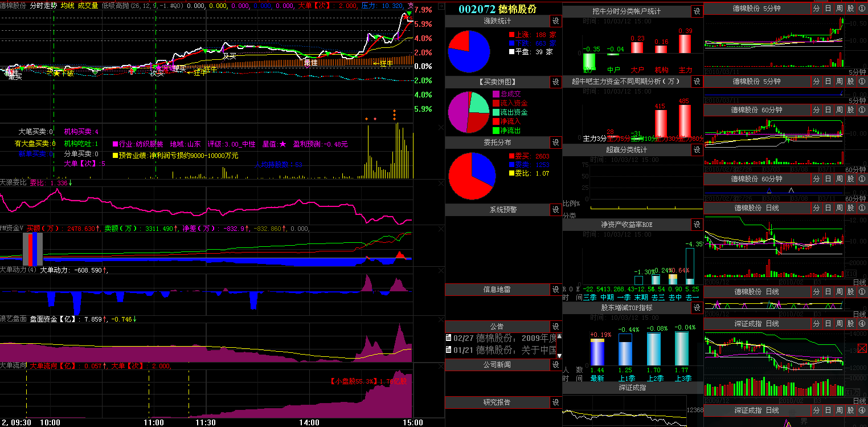868x427 pixels.
Task: Click the 设 button next to 公司新闻
Action: tap(556, 365)
